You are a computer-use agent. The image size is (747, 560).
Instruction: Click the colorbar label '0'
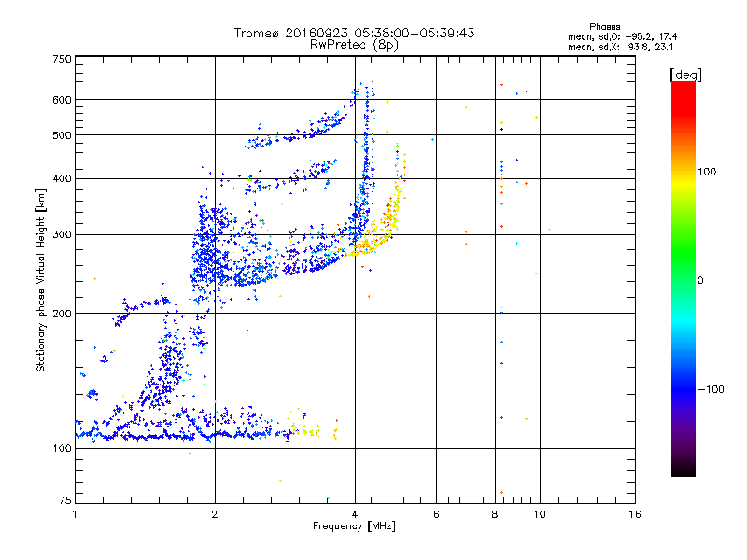[700, 281]
